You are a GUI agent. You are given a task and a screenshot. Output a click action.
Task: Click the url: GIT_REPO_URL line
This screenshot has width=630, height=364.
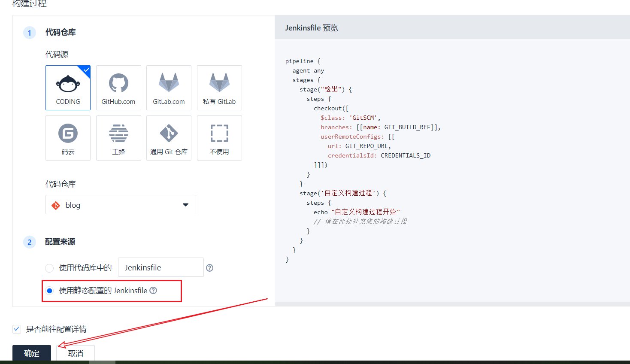tap(359, 146)
